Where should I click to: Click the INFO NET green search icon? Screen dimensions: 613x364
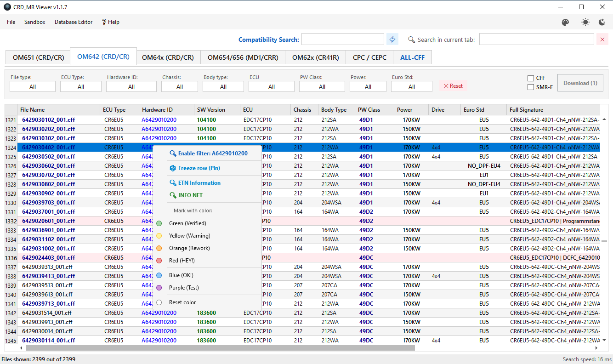pyautogui.click(x=173, y=195)
